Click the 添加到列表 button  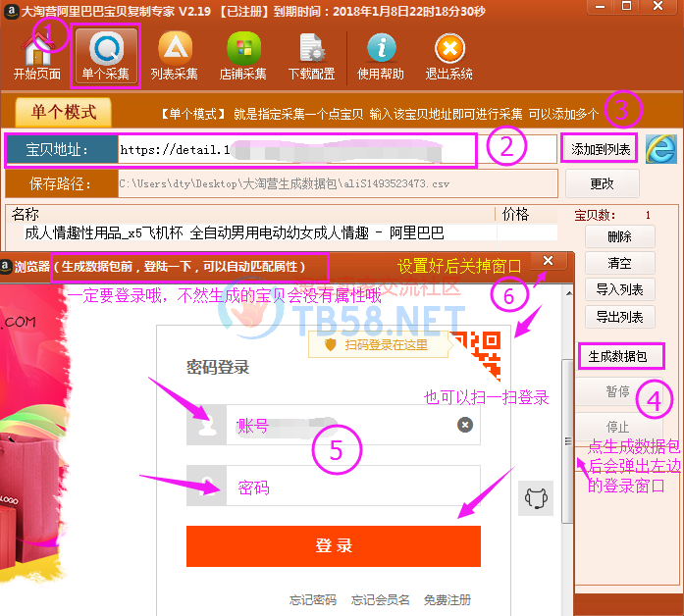point(601,149)
